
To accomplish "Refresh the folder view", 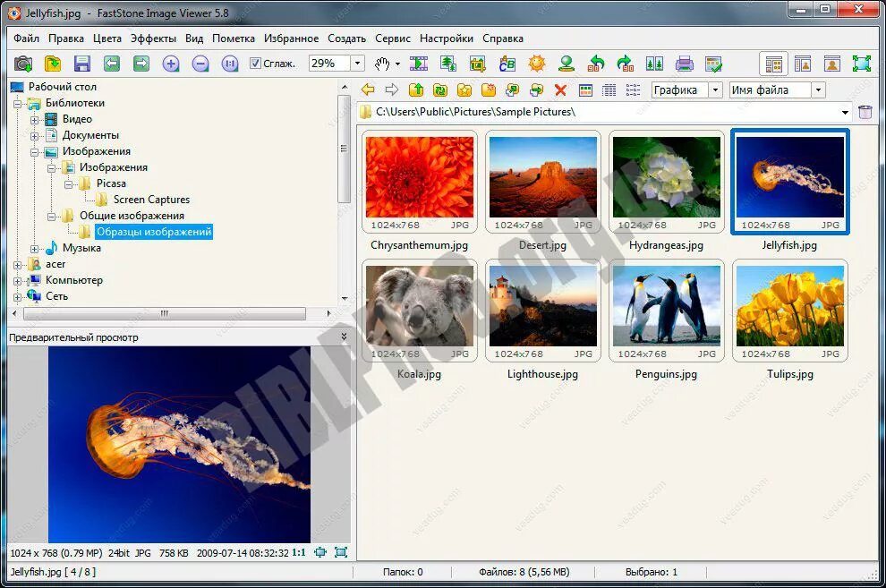I will pyautogui.click(x=440, y=89).
